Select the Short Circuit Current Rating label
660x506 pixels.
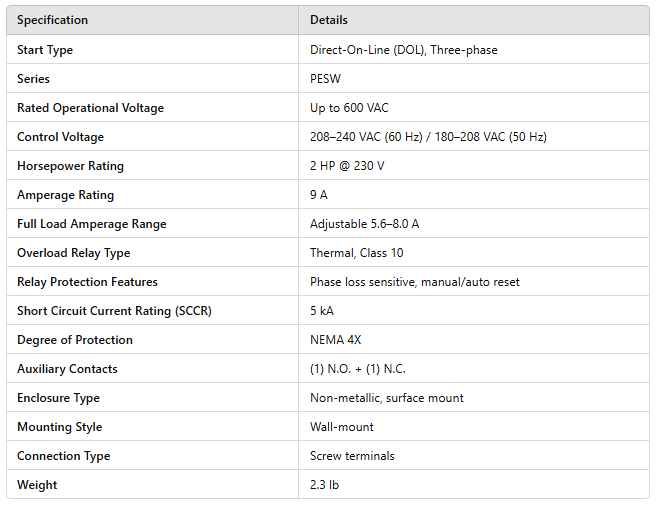click(114, 311)
